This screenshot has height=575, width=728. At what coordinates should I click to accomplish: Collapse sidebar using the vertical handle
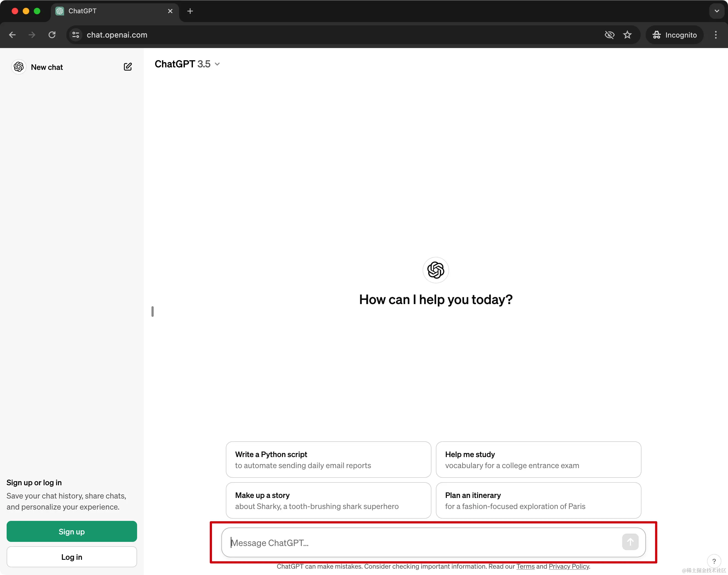point(153,312)
